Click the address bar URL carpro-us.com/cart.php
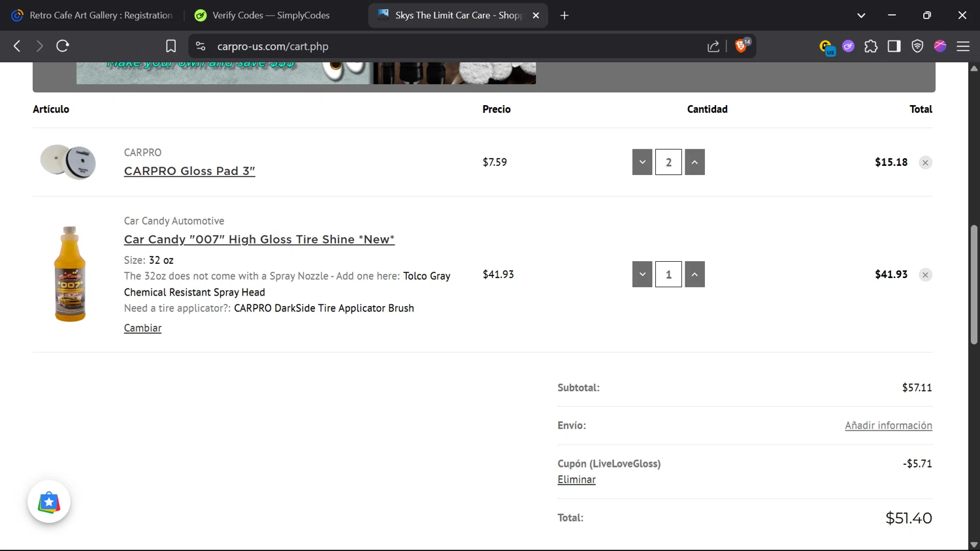Viewport: 980px width, 551px height. pos(273,46)
